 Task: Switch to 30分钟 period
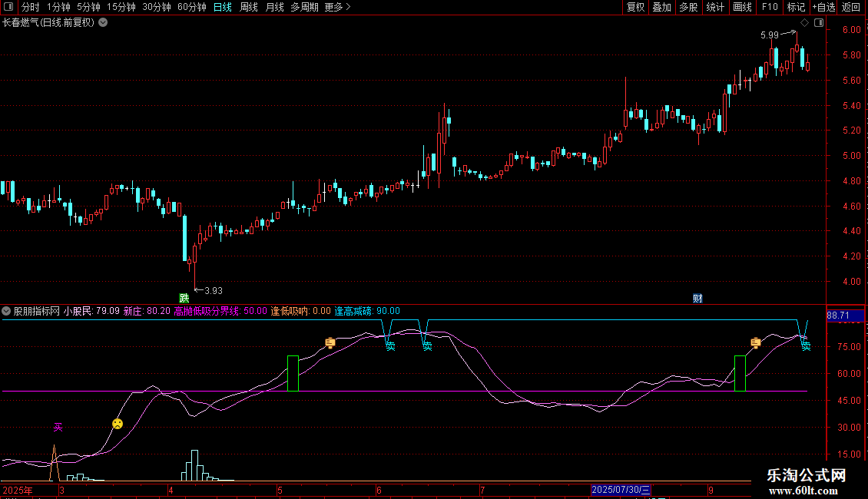[x=157, y=7]
